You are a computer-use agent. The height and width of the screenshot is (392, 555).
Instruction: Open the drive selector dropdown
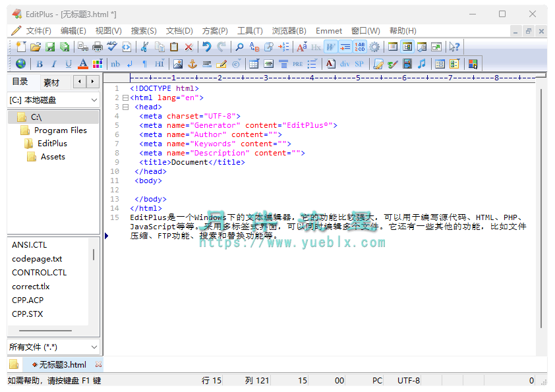point(94,100)
